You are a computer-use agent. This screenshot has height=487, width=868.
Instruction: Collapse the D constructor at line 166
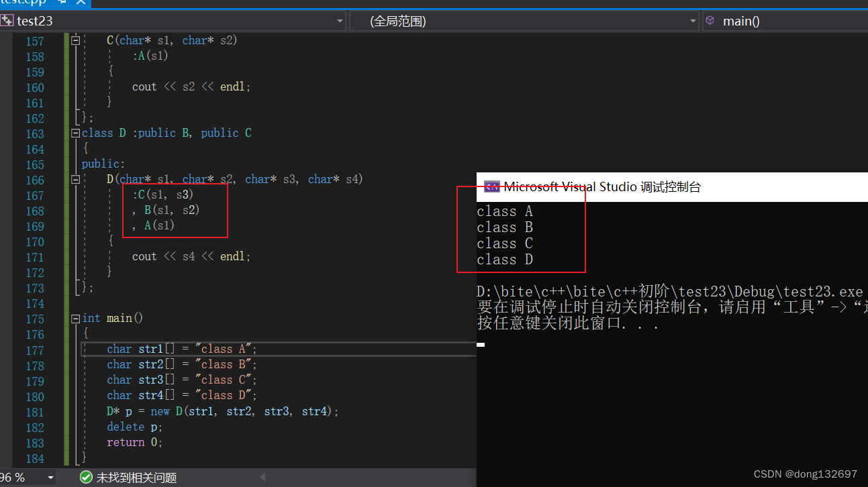tap(75, 180)
